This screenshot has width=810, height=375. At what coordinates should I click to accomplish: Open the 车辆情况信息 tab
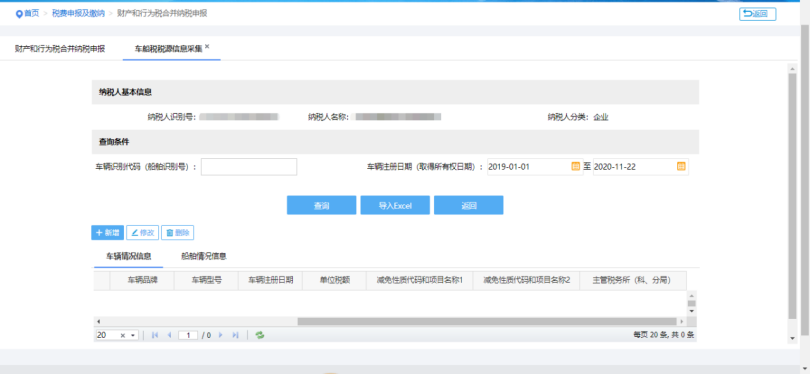coord(129,256)
